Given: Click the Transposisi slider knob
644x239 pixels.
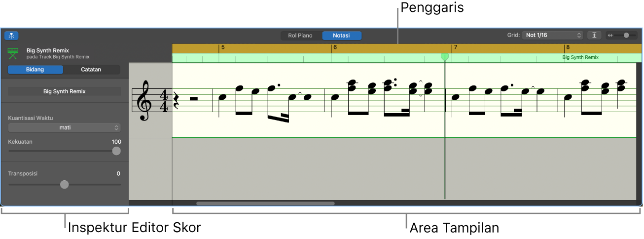Looking at the screenshot, I should coord(65,184).
